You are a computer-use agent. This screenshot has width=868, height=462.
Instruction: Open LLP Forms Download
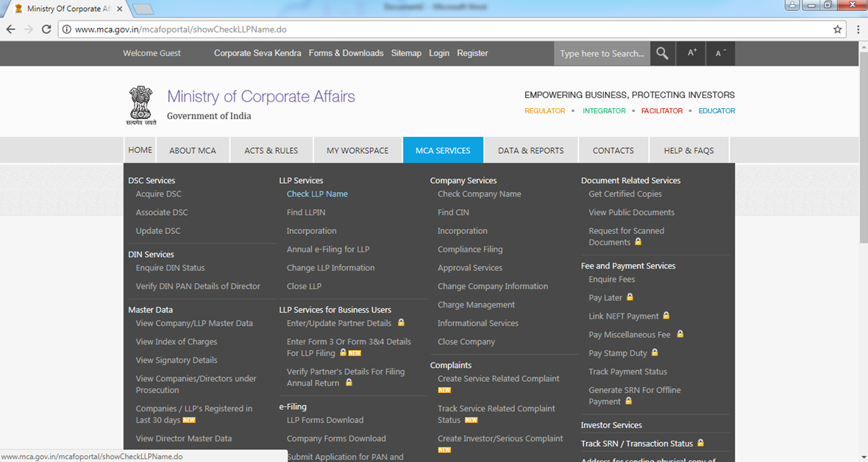click(x=325, y=420)
